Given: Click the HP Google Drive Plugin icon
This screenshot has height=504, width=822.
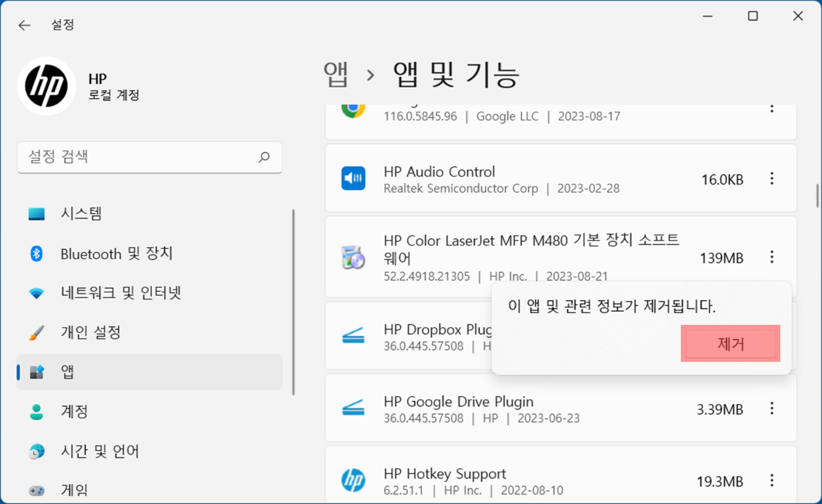Looking at the screenshot, I should [x=353, y=408].
